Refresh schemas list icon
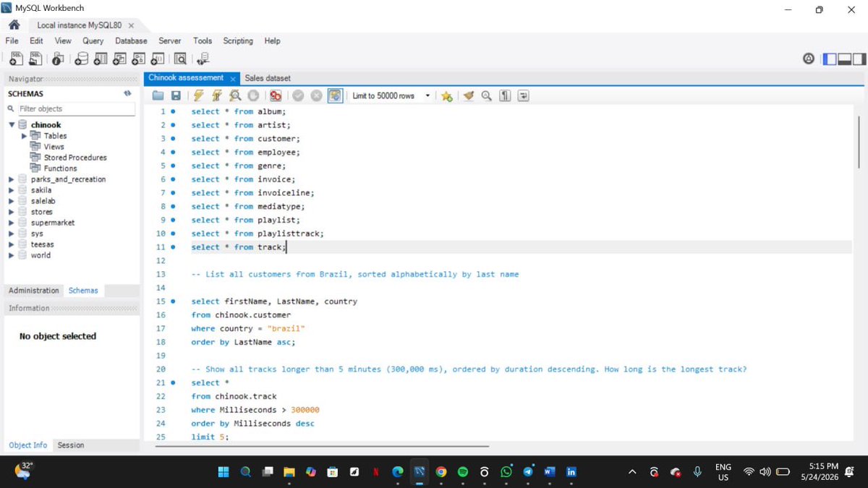 127,93
